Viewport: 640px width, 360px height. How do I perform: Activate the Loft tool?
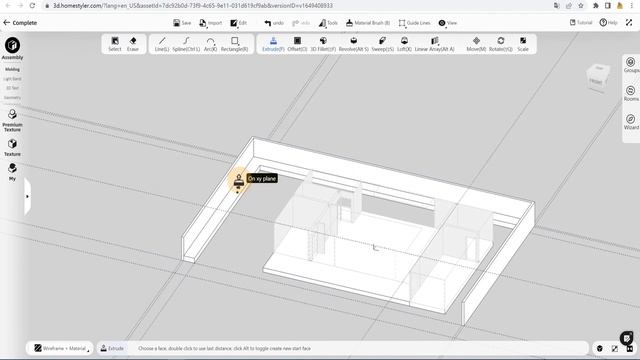click(404, 44)
